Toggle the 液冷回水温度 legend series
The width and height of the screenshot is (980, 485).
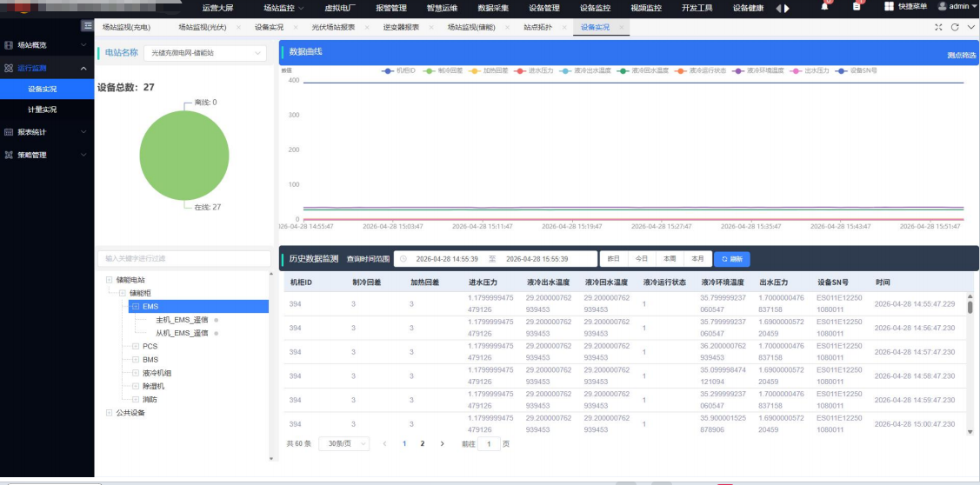coord(643,70)
